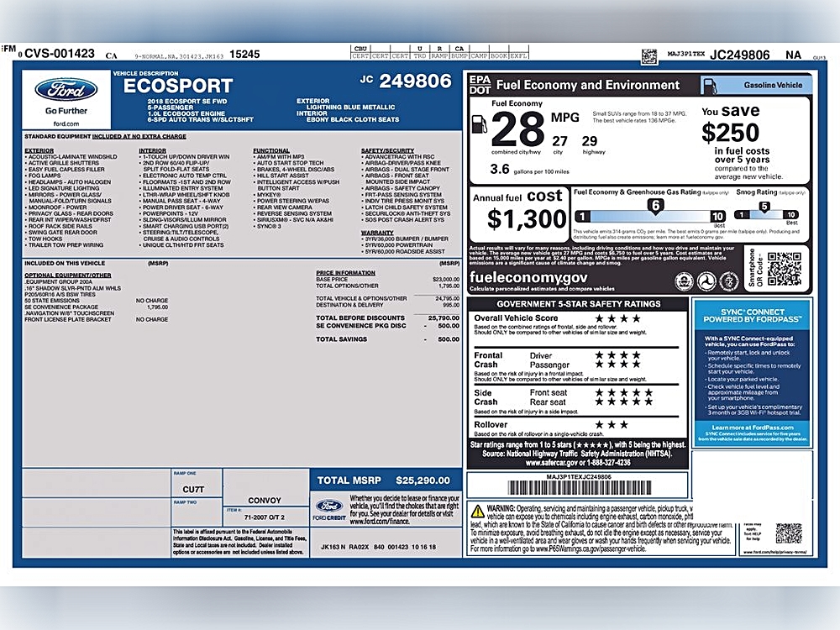Click the Smartphone QR Code square

[784, 269]
